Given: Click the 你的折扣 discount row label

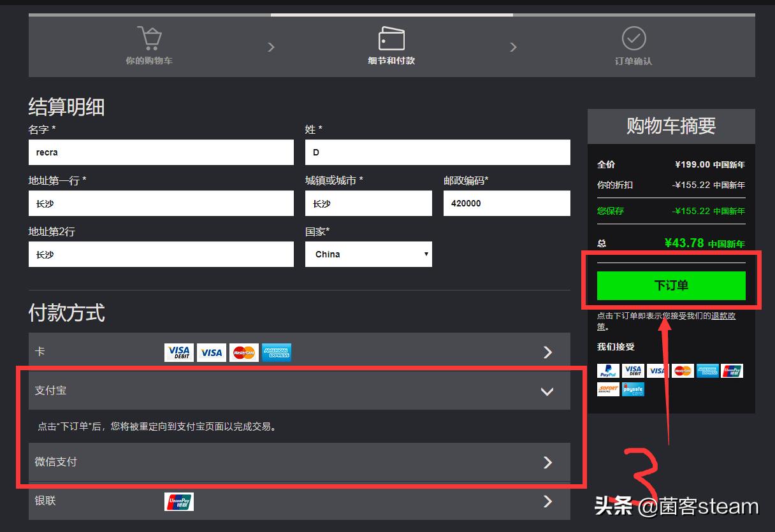Looking at the screenshot, I should pos(615,185).
